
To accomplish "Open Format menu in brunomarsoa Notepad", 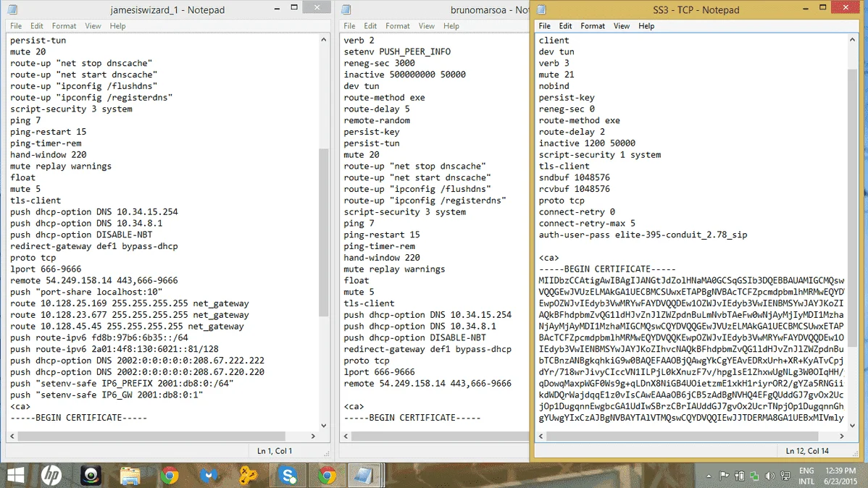I will coord(398,26).
